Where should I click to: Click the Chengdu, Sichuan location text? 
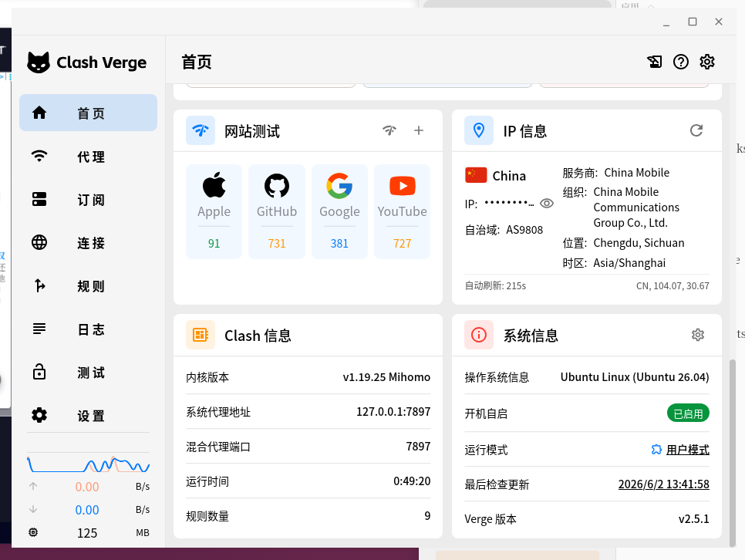[639, 243]
